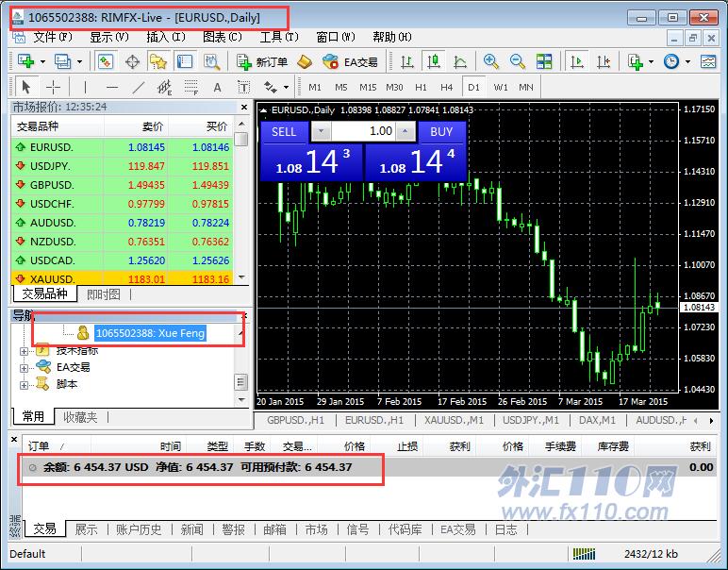728x570 pixels.
Task: Open the MetaEditor yellow book icon
Action: pos(305,61)
